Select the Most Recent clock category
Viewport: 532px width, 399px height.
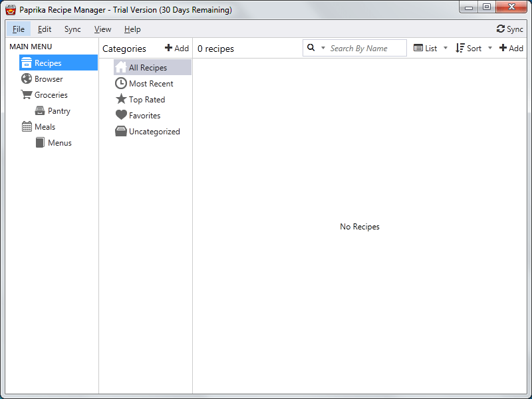click(144, 83)
